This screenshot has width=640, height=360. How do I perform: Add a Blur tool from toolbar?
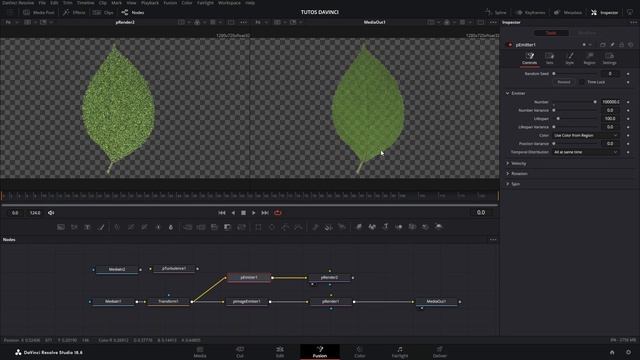pos(171,227)
